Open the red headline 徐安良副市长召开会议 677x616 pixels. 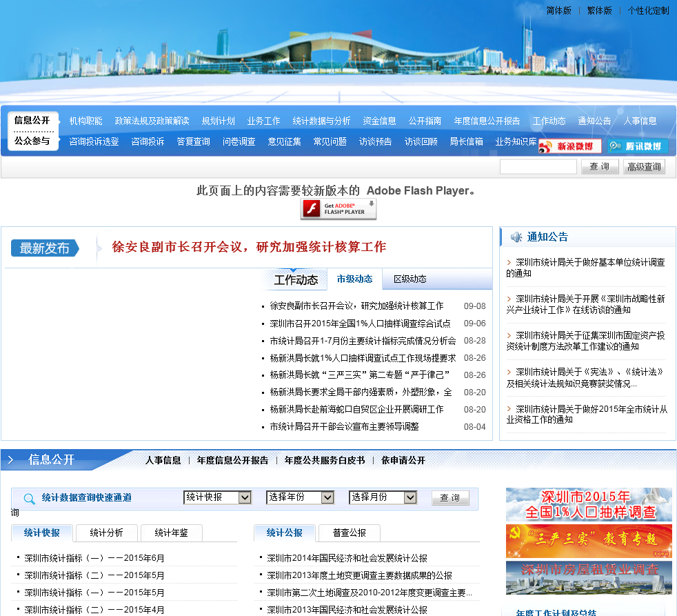tap(249, 247)
